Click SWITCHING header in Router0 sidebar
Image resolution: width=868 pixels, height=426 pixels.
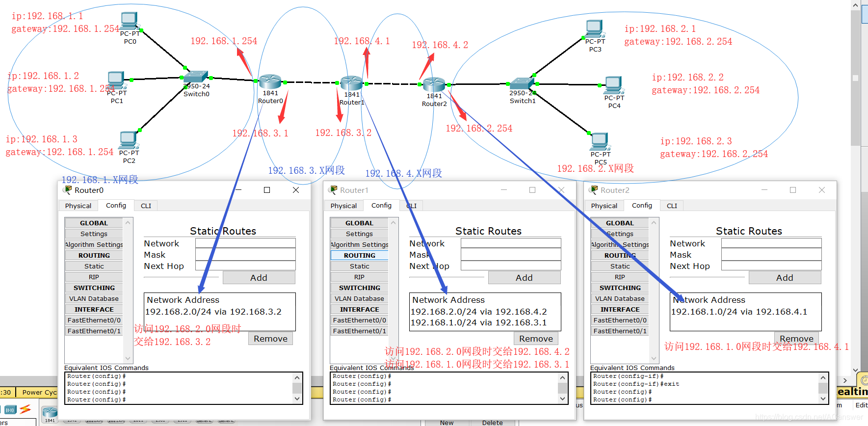click(94, 288)
